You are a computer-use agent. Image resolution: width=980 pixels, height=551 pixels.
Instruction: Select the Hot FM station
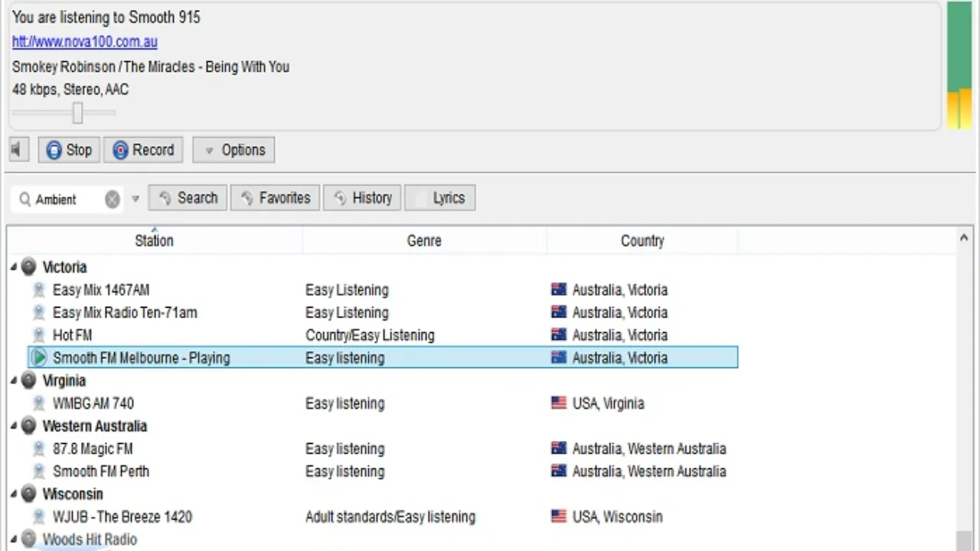pyautogui.click(x=72, y=335)
